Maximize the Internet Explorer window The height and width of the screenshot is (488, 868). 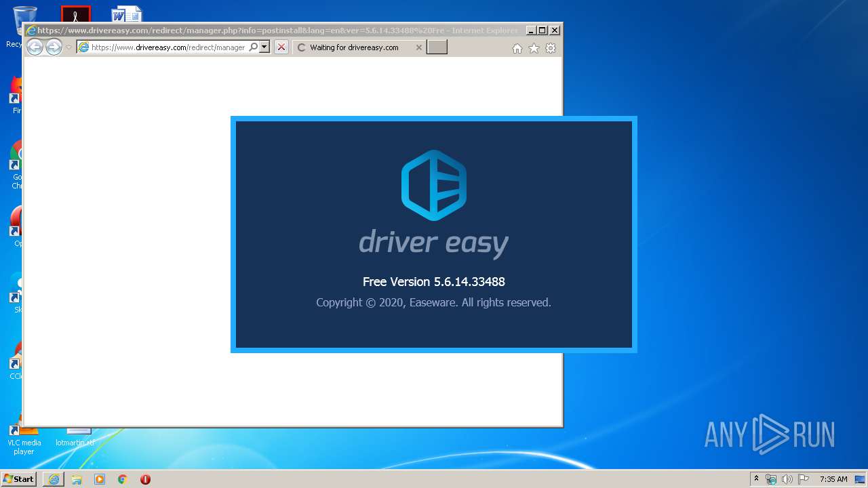(542, 30)
